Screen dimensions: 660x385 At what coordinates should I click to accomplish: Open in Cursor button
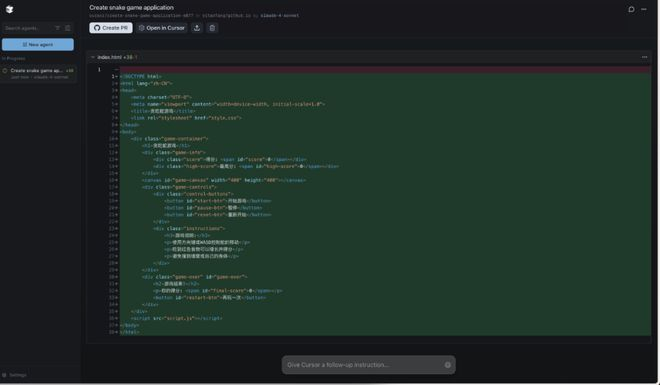162,28
